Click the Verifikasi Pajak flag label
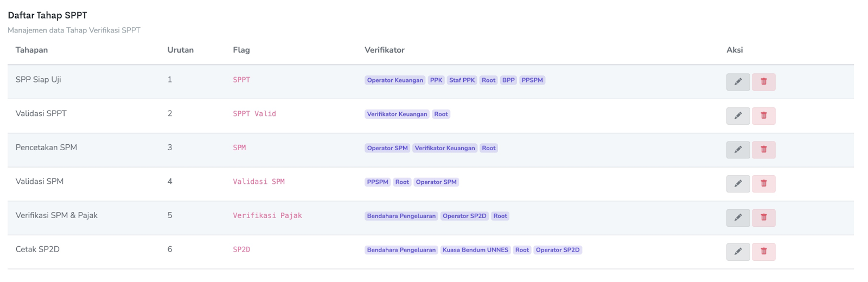The image size is (868, 282). (x=267, y=216)
